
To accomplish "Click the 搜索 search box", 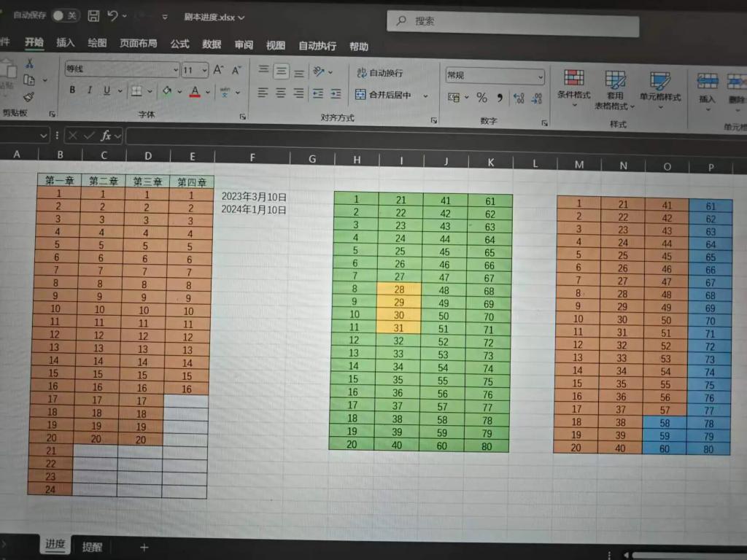I will 514,22.
